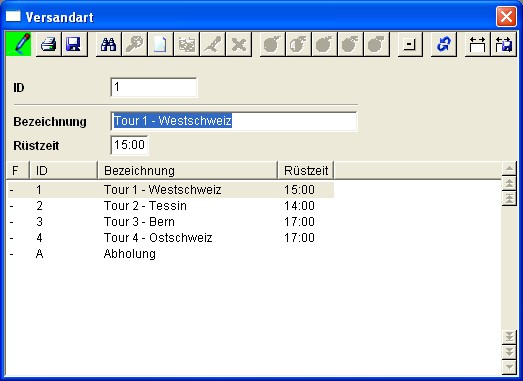This screenshot has height=381, width=523.
Task: Click the Rüstzeit column header
Action: [x=306, y=170]
